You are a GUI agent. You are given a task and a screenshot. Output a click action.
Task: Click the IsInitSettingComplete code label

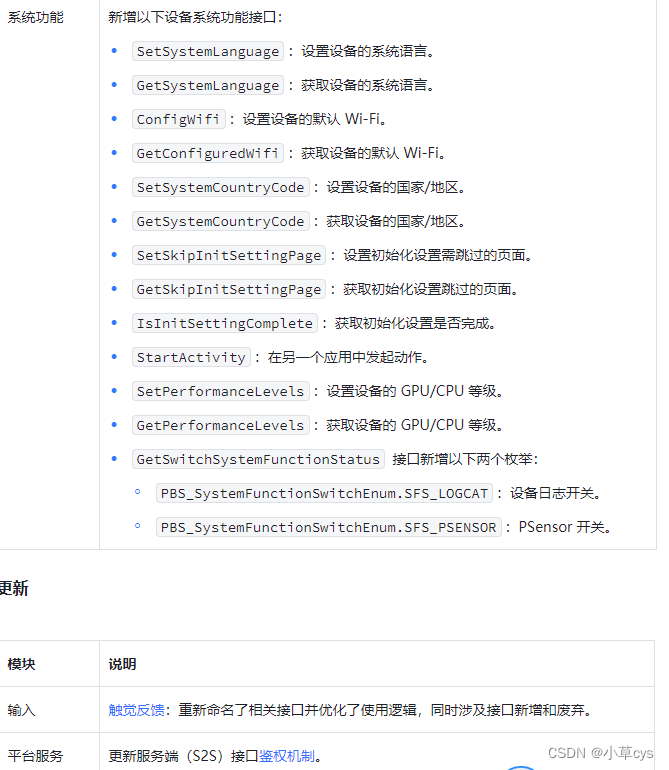pyautogui.click(x=225, y=323)
